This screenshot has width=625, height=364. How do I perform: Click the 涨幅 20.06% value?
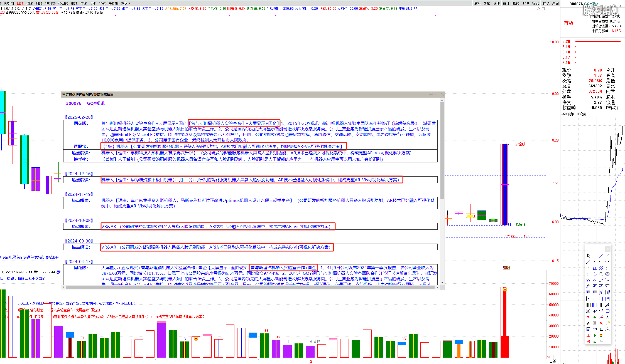[x=595, y=81]
